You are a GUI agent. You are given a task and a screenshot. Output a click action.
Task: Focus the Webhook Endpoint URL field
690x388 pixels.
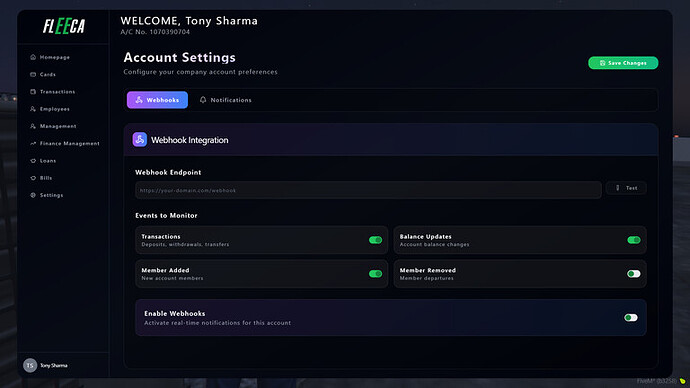368,190
